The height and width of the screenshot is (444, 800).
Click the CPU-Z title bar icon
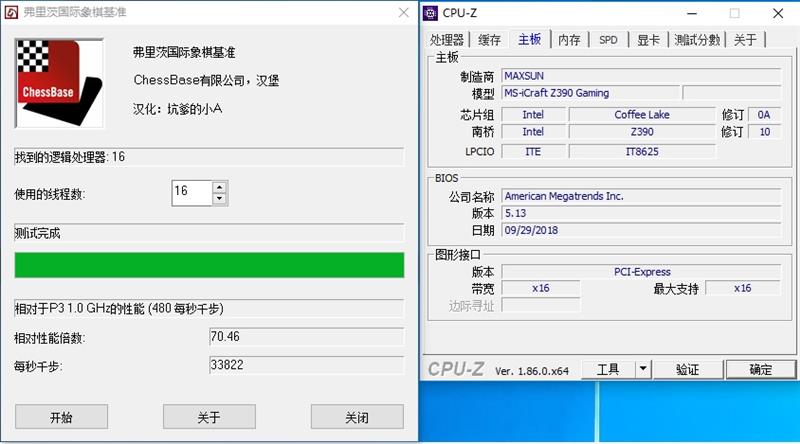click(x=431, y=13)
